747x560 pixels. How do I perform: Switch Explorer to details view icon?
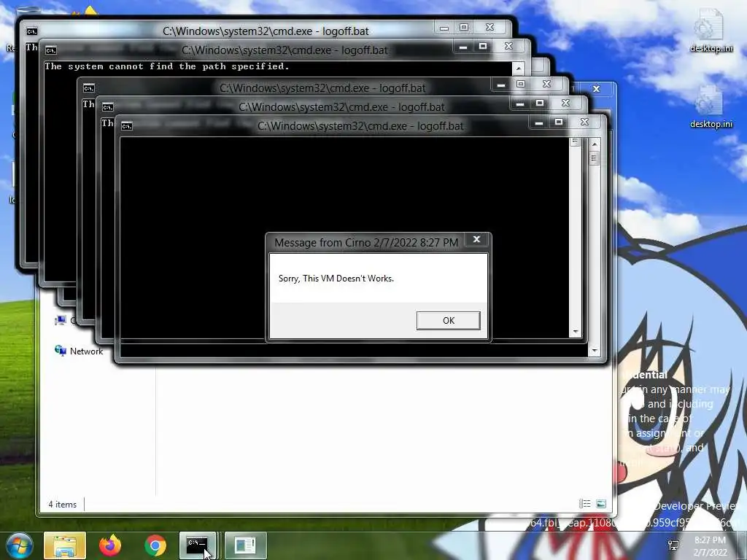[x=584, y=503]
